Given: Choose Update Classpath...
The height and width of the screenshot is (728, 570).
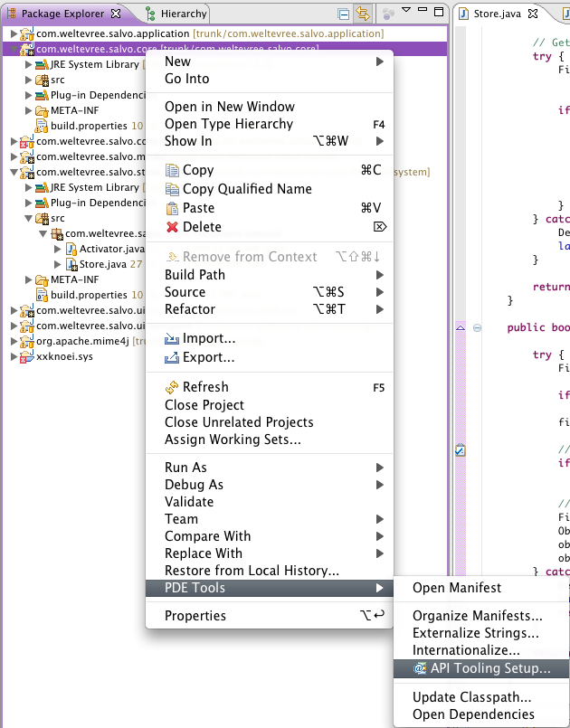Looking at the screenshot, I should (x=481, y=697).
